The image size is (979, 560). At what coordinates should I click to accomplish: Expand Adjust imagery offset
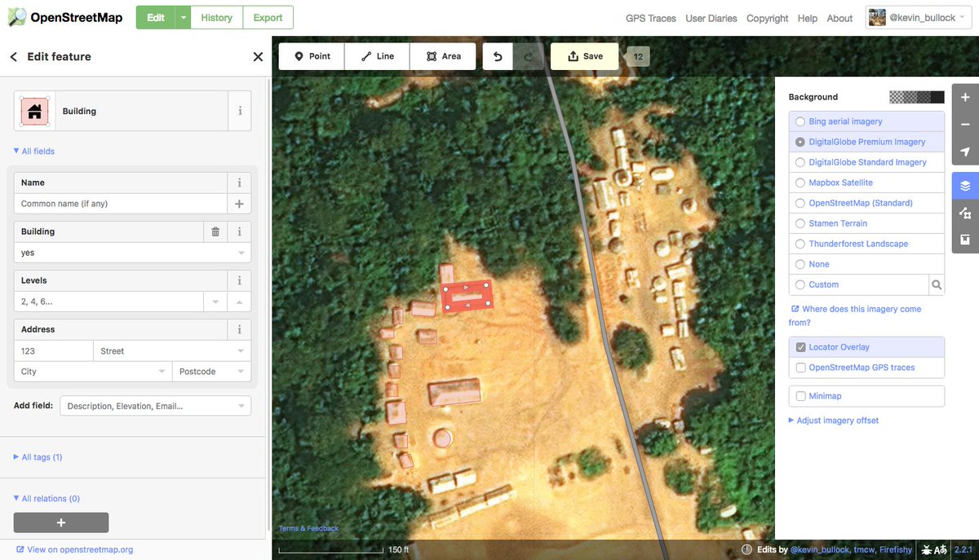point(834,421)
